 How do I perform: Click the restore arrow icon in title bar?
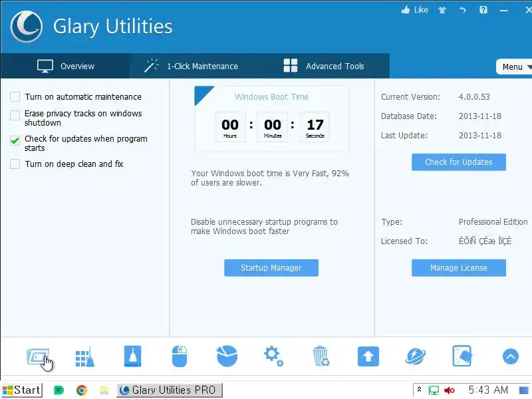click(462, 10)
